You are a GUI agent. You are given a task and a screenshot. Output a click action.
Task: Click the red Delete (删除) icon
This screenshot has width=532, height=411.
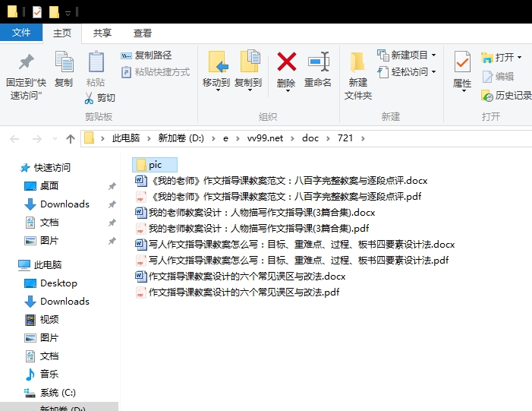tap(286, 62)
